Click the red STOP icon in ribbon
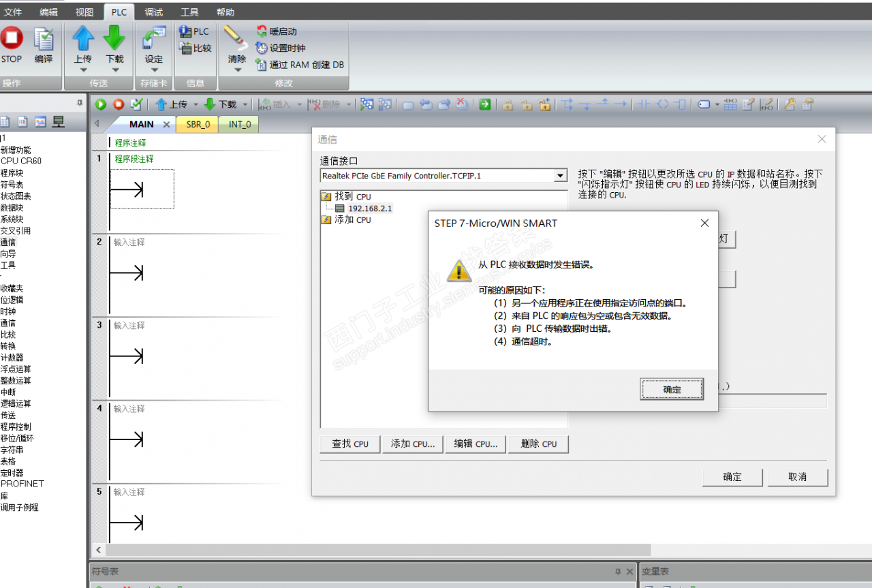This screenshot has height=588, width=872. pos(10,38)
